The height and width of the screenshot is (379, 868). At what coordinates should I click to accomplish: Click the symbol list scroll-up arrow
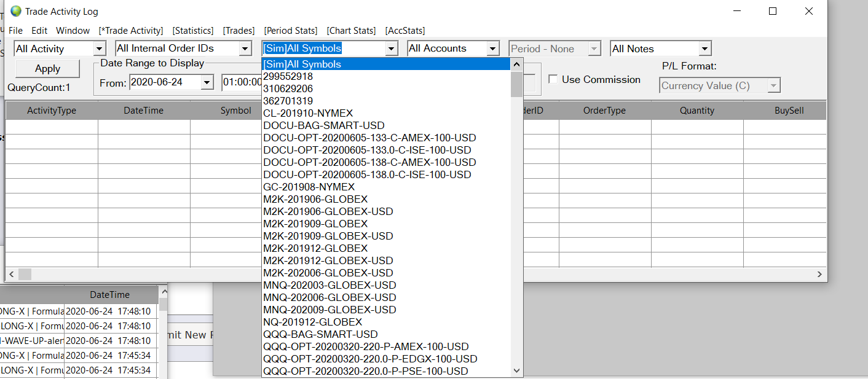pos(516,63)
